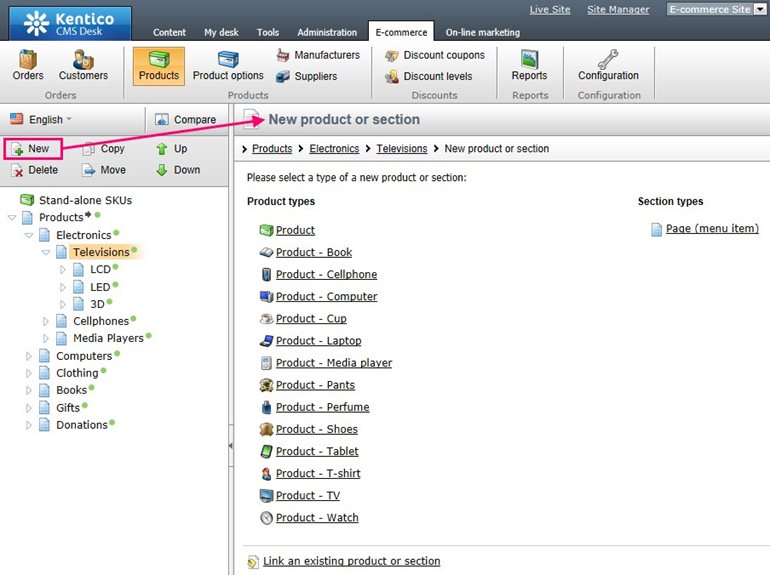Click the Page (menu item) document icon

656,229
